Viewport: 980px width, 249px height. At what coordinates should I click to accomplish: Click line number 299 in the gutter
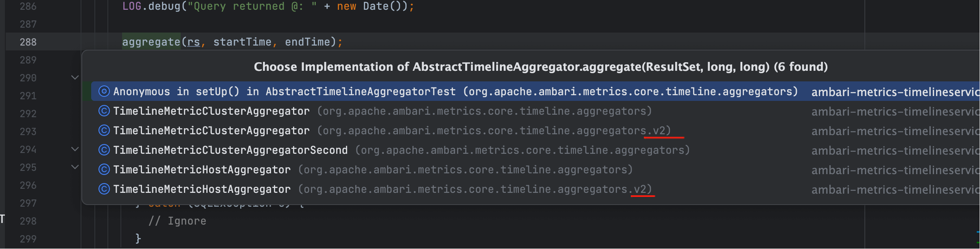click(28, 239)
